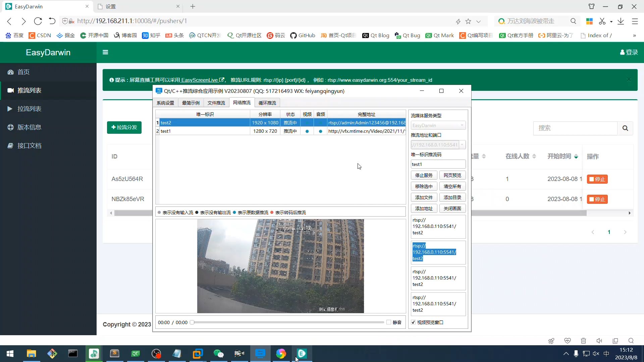Image resolution: width=644 pixels, height=362 pixels.
Task: Toggle the 静音 checkbox
Action: point(389,322)
